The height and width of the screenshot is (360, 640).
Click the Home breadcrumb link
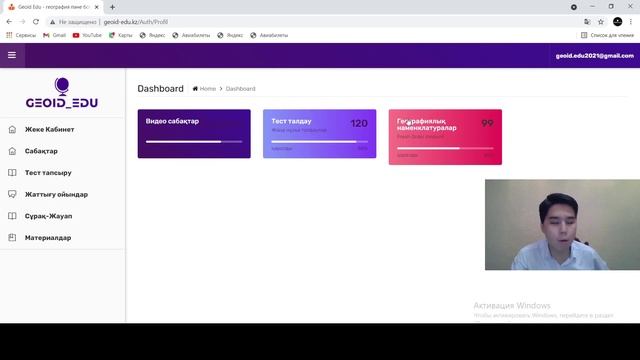tap(208, 89)
